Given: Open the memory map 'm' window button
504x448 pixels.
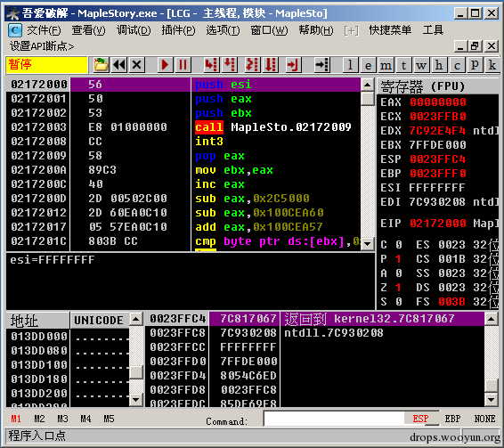Looking at the screenshot, I should click(386, 65).
